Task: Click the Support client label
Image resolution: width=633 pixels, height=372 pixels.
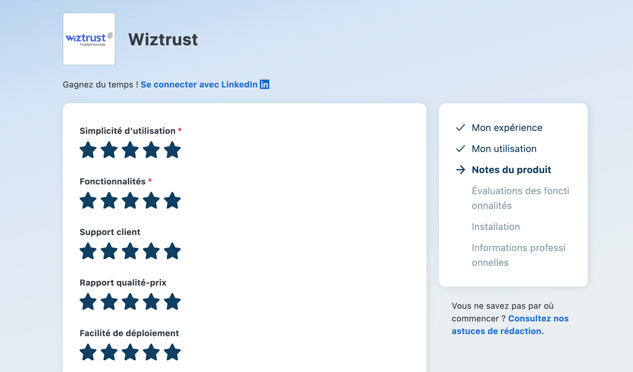Action: tap(110, 232)
